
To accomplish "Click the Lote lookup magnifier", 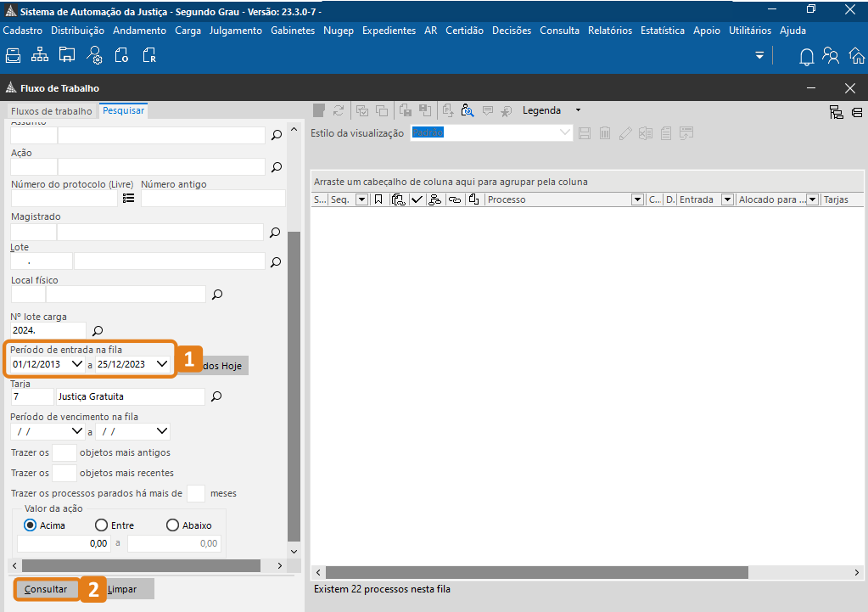I will (x=276, y=262).
